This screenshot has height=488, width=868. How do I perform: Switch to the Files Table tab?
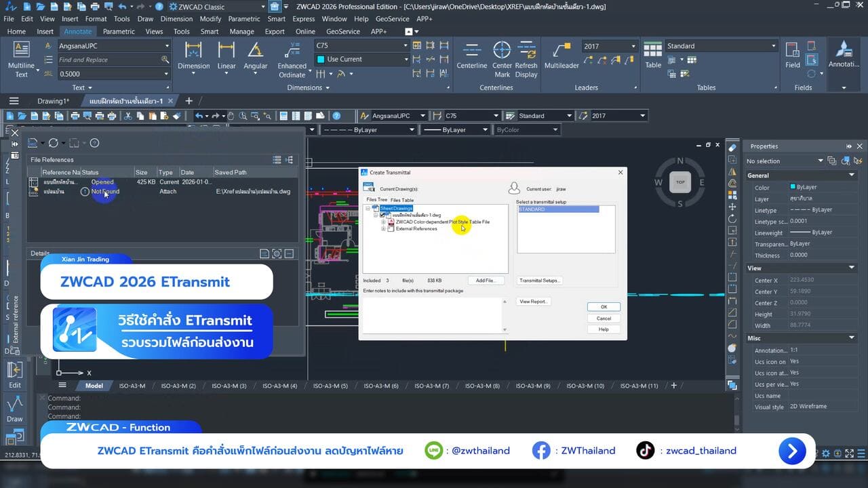coord(402,201)
